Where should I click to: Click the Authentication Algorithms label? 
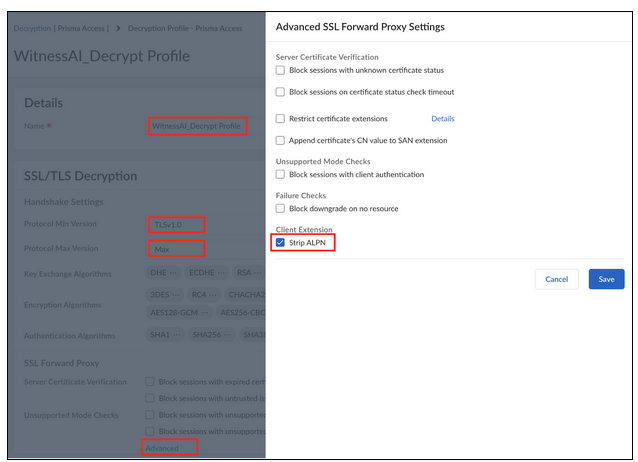point(70,335)
